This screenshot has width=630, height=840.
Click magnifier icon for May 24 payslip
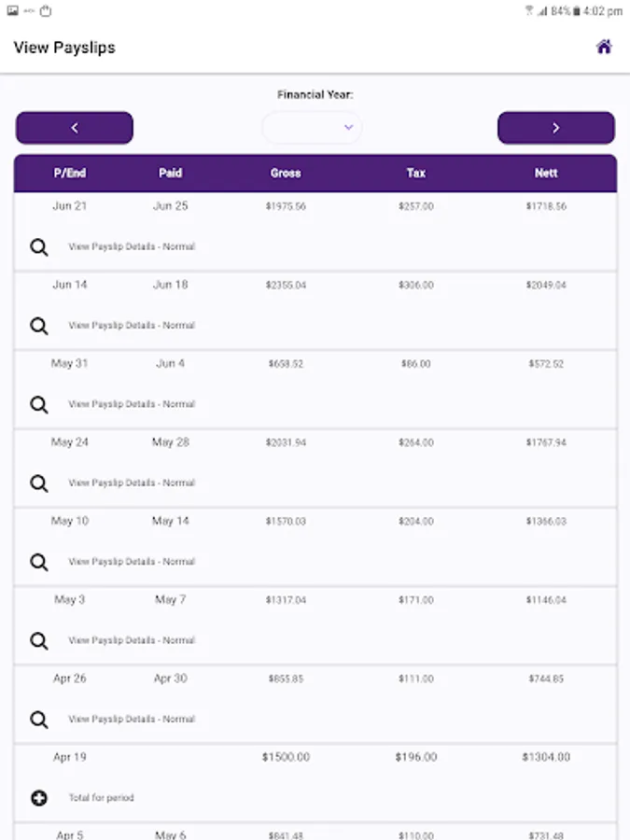coord(39,483)
